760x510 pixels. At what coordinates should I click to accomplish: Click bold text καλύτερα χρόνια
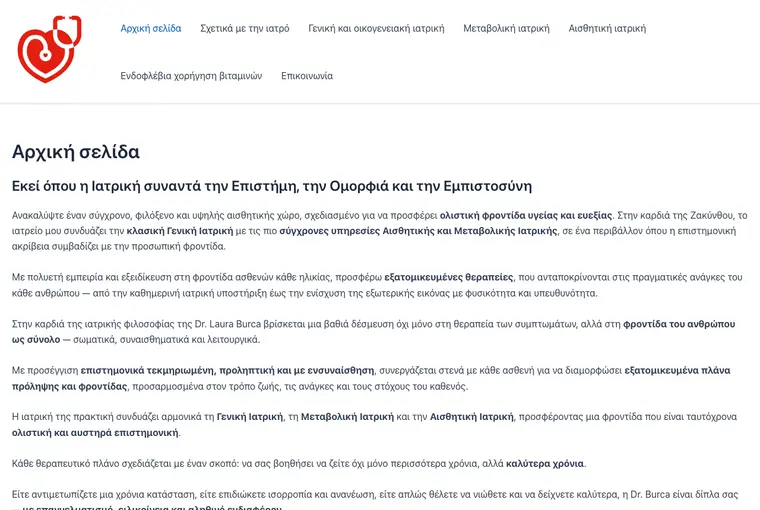click(545, 463)
